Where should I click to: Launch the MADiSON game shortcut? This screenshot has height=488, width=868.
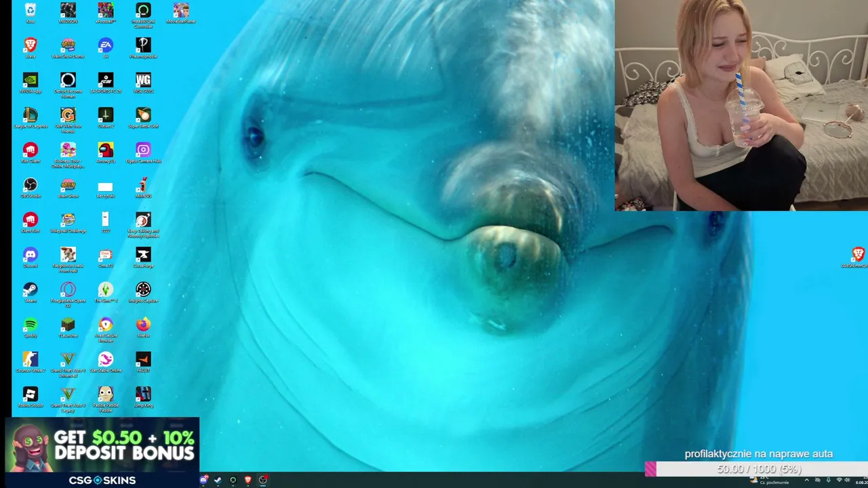[x=68, y=13]
